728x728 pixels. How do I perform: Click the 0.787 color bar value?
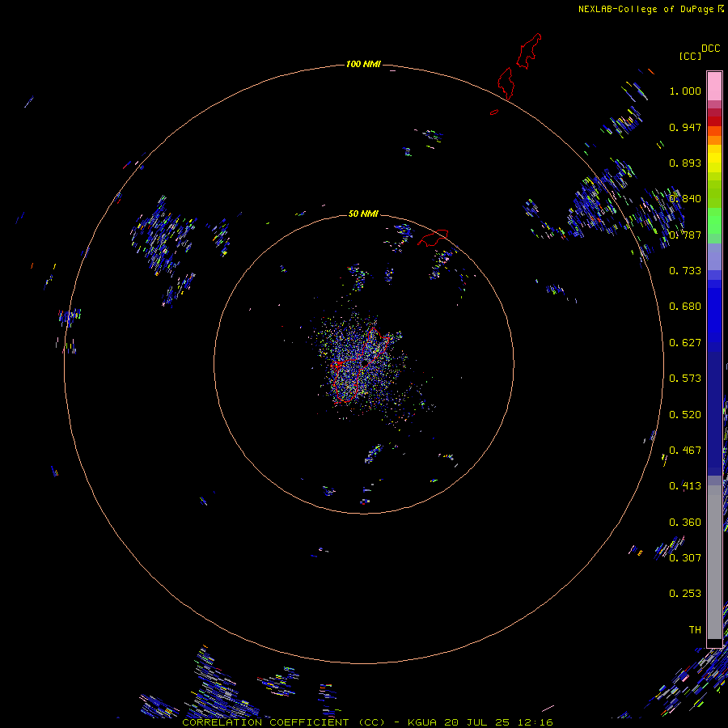[x=685, y=235]
